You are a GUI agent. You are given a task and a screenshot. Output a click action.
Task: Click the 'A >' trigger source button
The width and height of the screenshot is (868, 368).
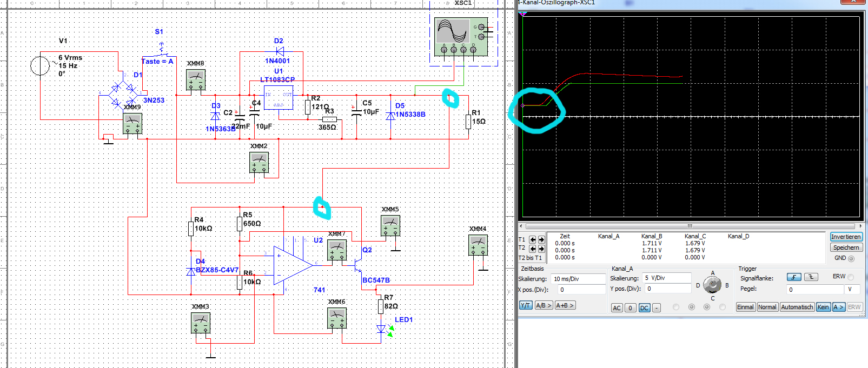[x=838, y=307]
